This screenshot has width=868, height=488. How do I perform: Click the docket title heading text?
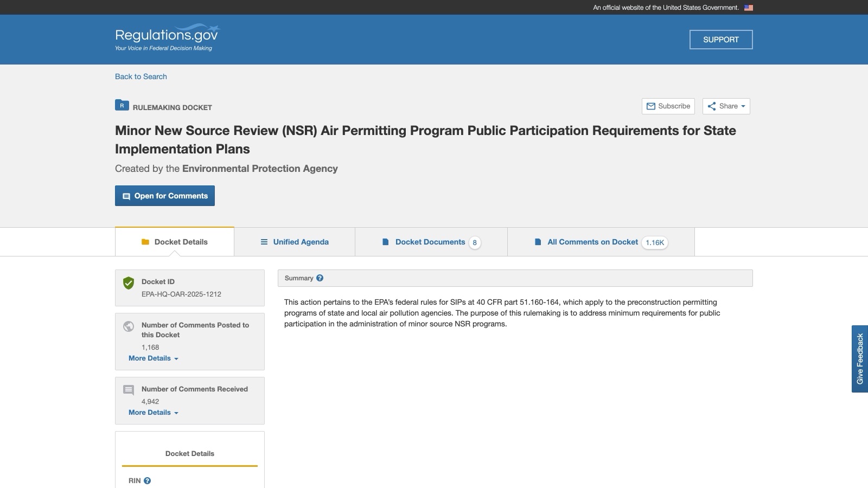point(425,140)
